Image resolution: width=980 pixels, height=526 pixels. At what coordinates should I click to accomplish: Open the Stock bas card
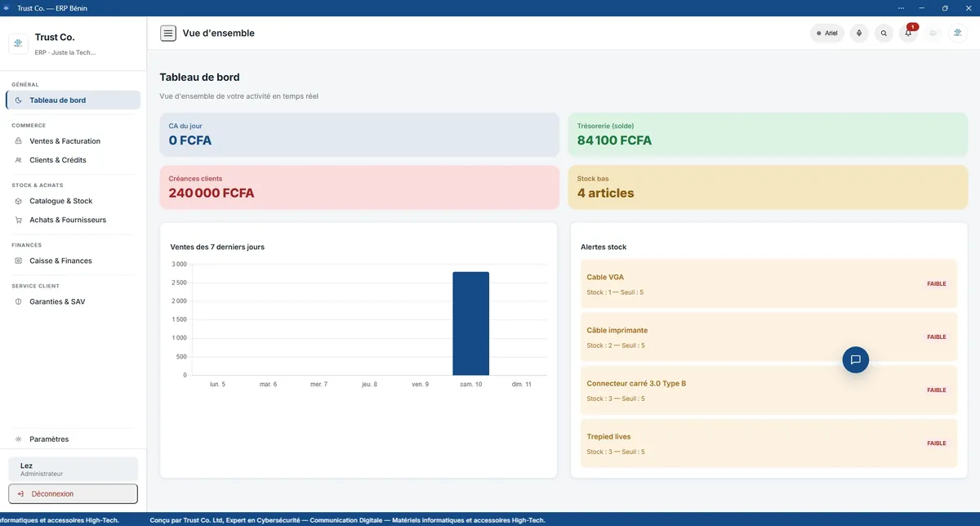click(768, 187)
